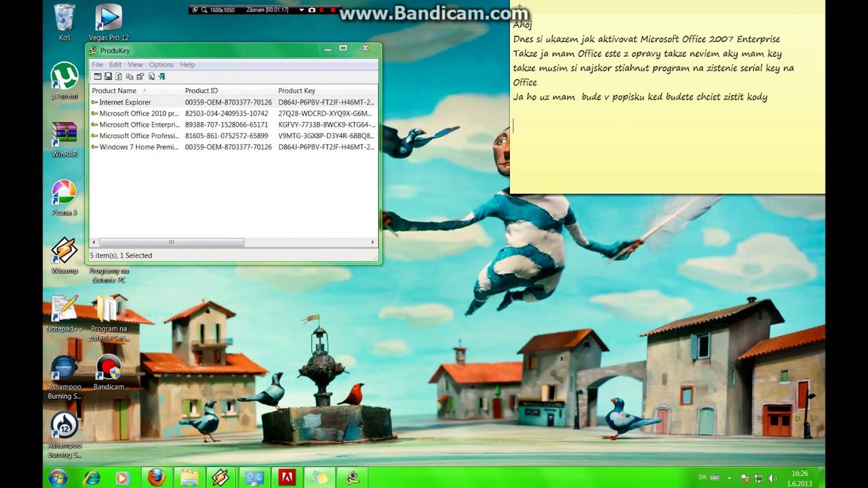This screenshot has height=488, width=868.
Task: Click the Refresh toolbar icon in ProduKey
Action: [119, 77]
